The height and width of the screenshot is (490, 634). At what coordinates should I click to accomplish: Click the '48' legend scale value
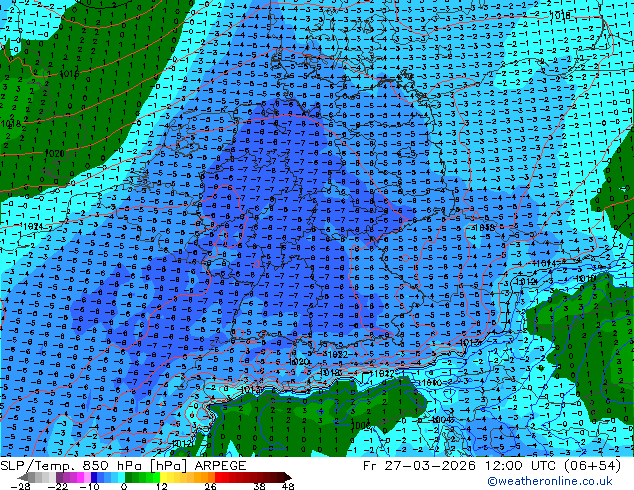click(288, 486)
